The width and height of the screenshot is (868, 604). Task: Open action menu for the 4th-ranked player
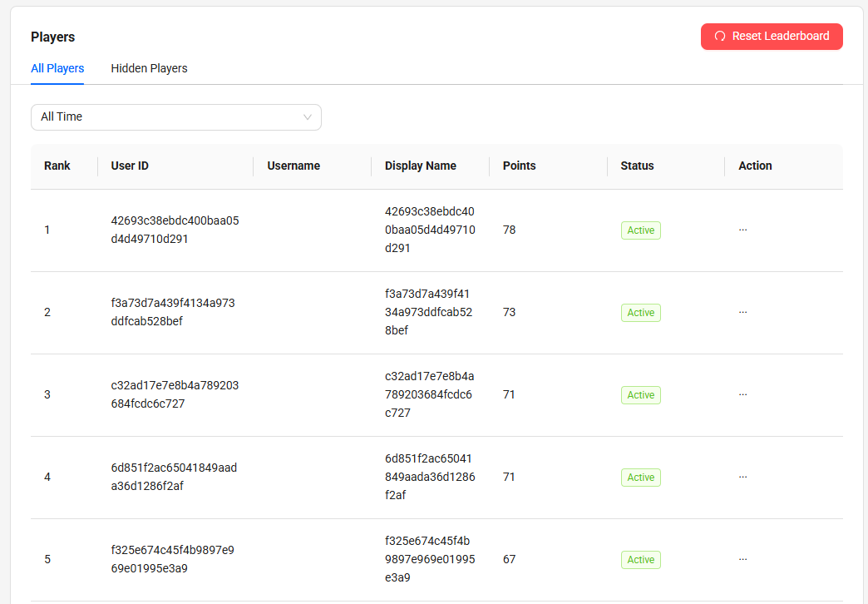743,477
